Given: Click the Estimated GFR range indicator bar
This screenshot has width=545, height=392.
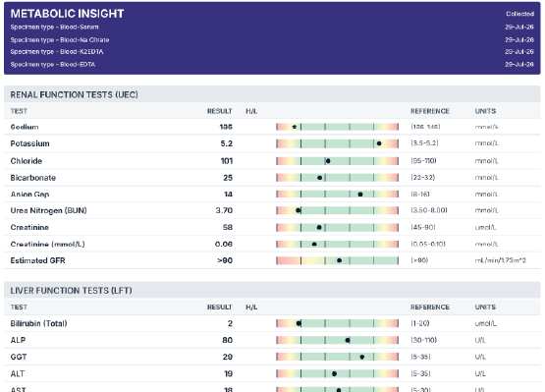Looking at the screenshot, I should [x=337, y=260].
